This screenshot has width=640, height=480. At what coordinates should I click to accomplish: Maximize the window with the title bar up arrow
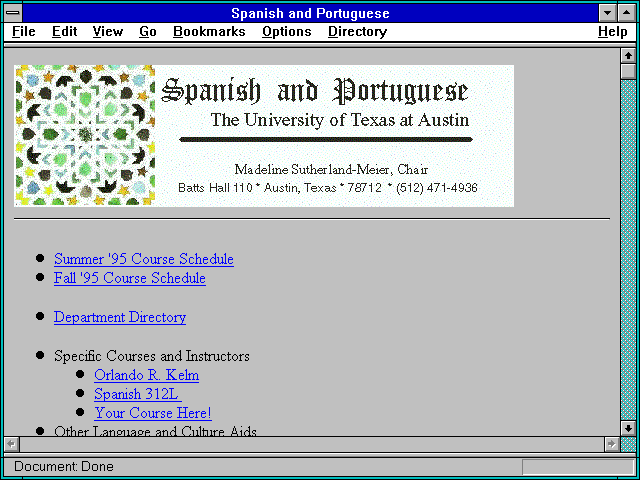pyautogui.click(x=627, y=13)
